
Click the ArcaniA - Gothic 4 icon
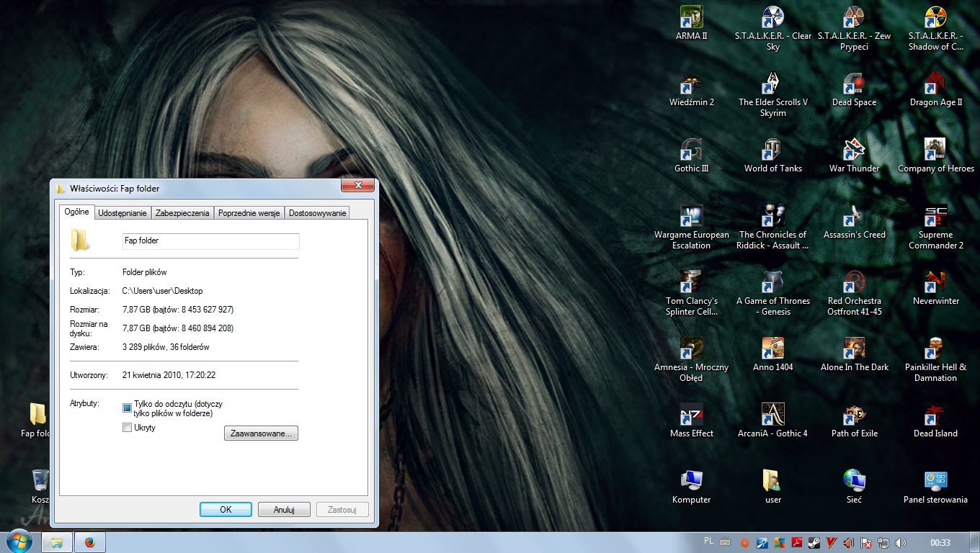pyautogui.click(x=772, y=421)
